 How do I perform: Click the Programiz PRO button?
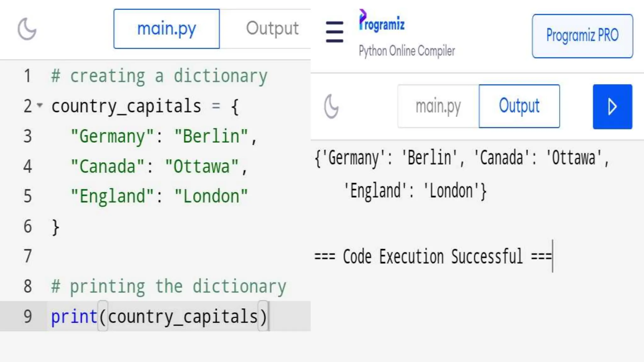coord(582,36)
